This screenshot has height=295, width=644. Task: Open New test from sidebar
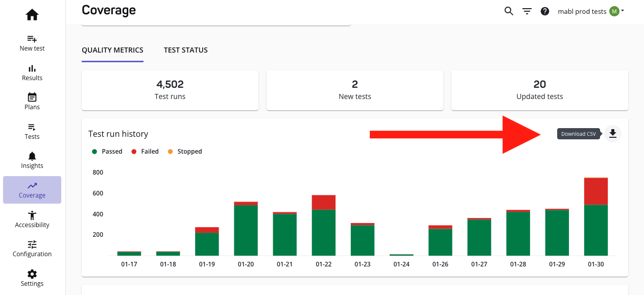coord(32,43)
